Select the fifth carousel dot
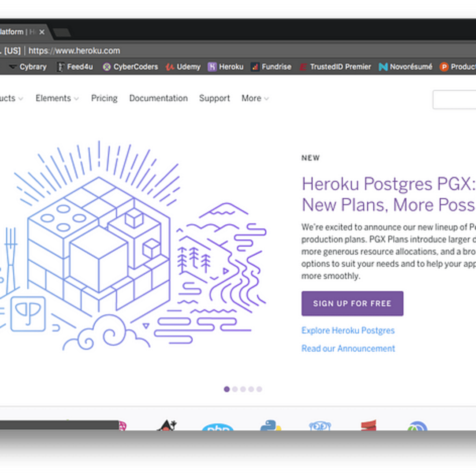This screenshot has width=476, height=476. click(259, 389)
